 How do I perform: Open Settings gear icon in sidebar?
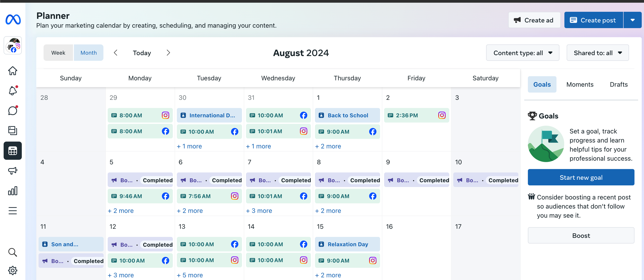point(13,270)
